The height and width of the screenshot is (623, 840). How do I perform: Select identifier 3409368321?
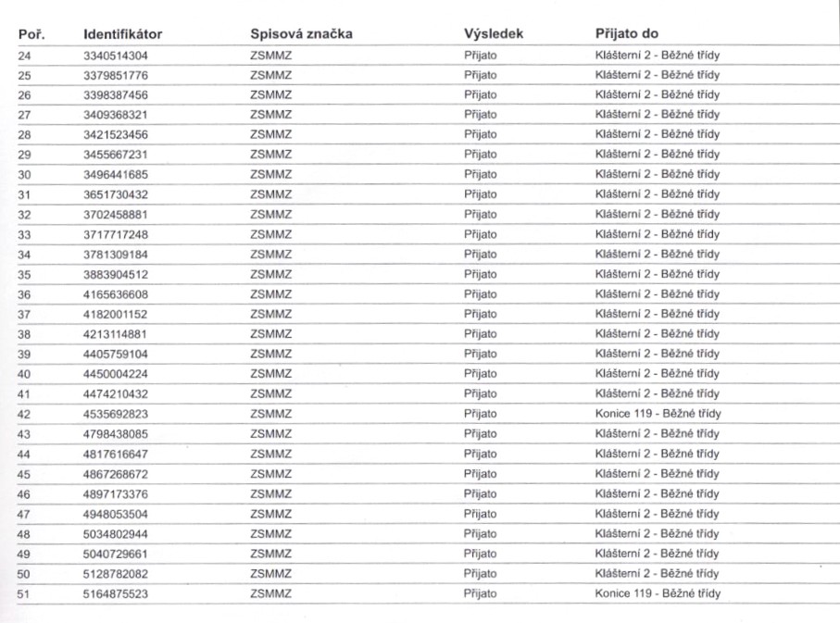click(x=116, y=115)
